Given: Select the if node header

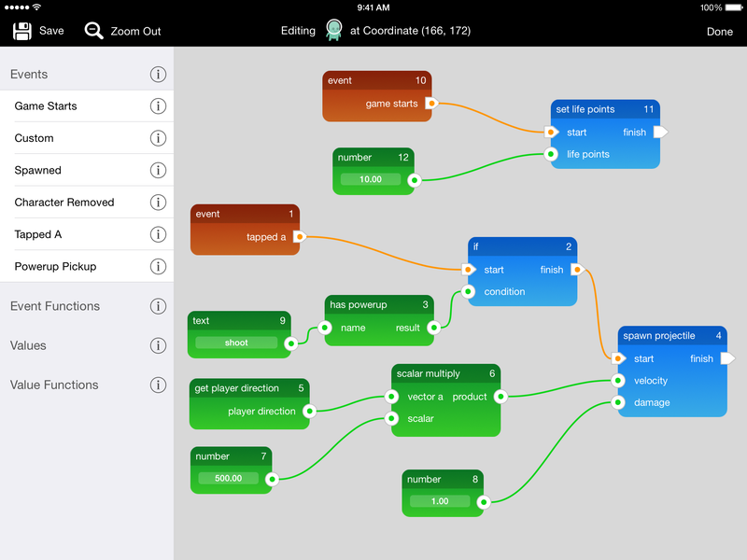Looking at the screenshot, I should pos(522,246).
